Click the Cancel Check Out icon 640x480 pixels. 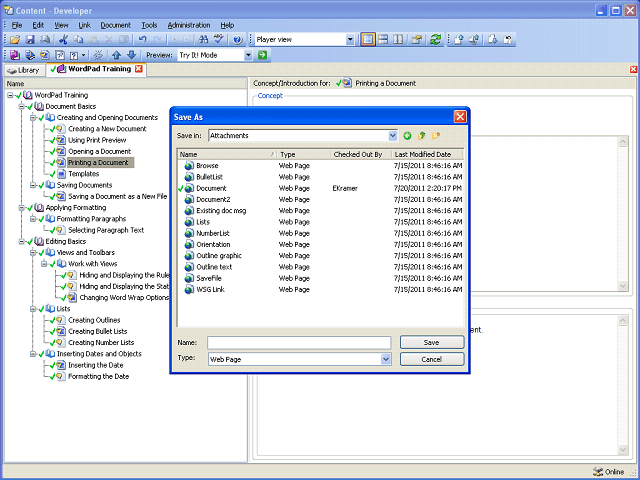508,40
